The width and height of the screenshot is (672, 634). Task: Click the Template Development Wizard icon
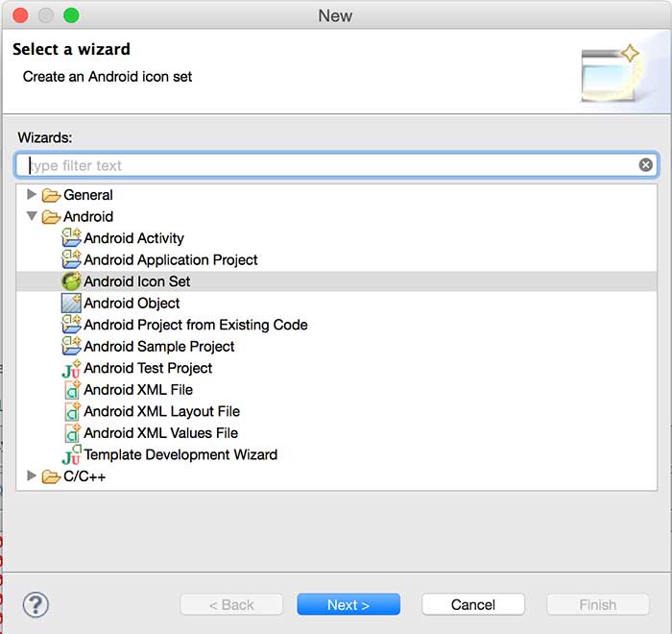[x=71, y=454]
